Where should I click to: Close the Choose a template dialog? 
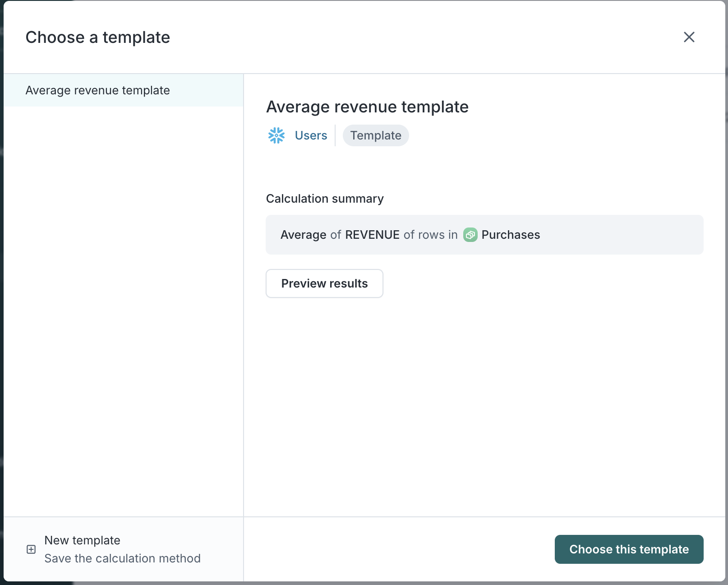pyautogui.click(x=689, y=37)
